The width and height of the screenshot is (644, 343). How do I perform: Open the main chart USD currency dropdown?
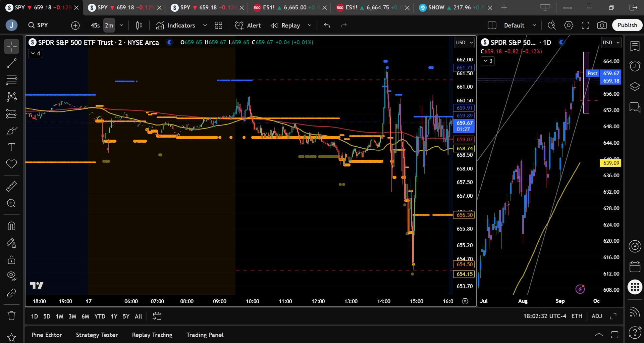464,43
